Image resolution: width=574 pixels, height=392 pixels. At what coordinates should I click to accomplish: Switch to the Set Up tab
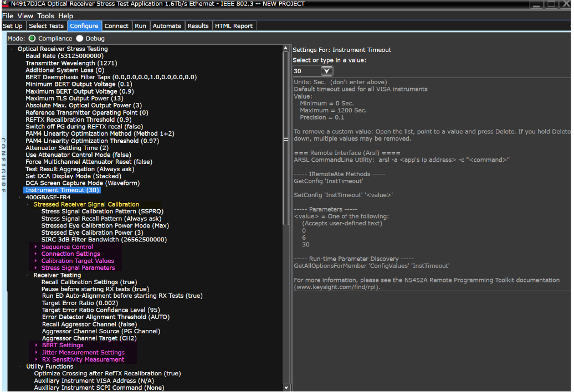pos(13,26)
